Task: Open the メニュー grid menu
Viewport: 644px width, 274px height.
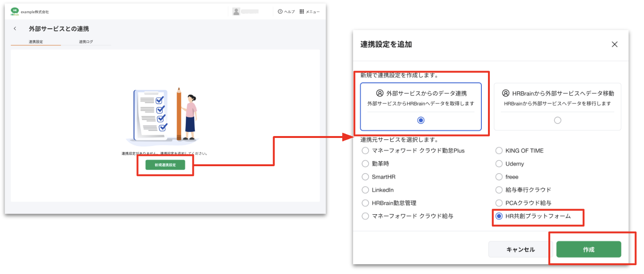Action: click(x=309, y=11)
